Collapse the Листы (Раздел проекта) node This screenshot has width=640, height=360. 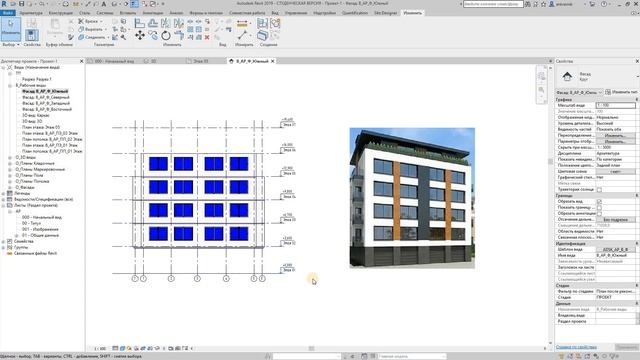pos(4,205)
